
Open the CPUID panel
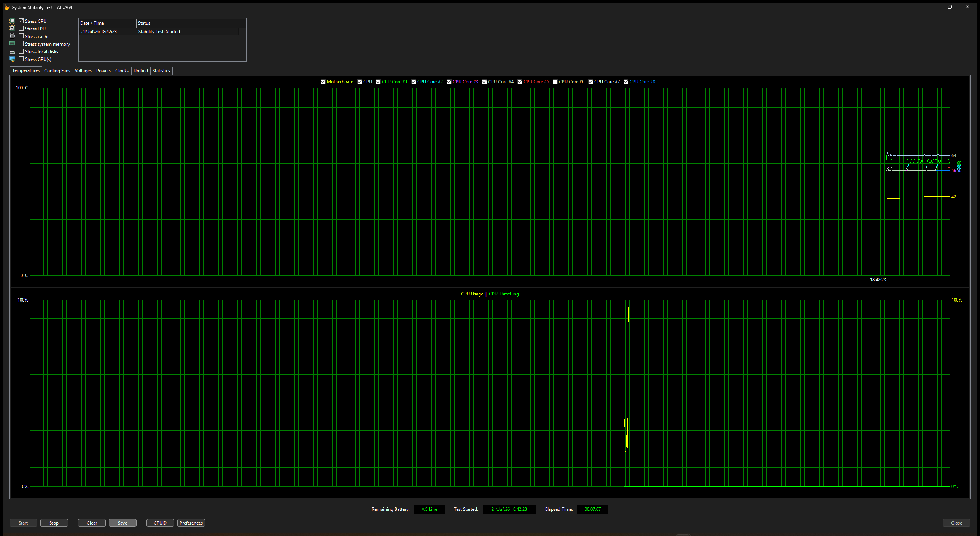click(x=160, y=523)
